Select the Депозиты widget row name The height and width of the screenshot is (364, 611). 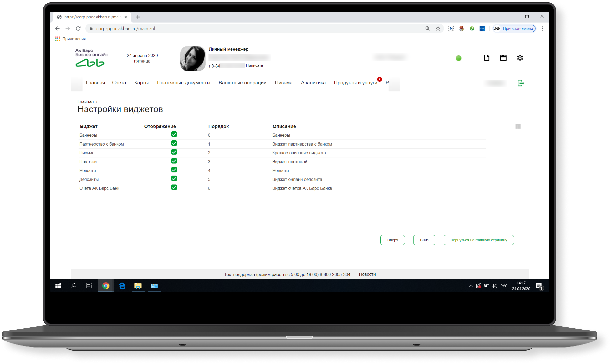coord(89,179)
